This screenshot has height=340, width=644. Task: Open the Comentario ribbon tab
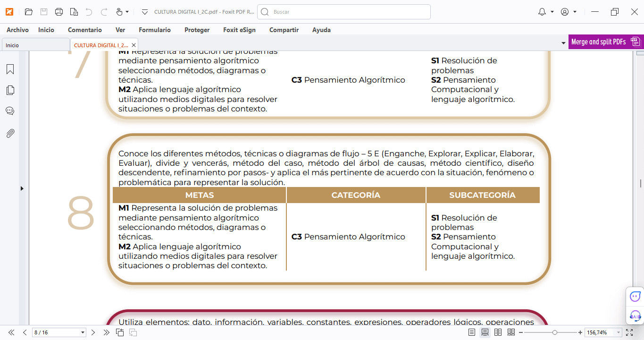85,30
